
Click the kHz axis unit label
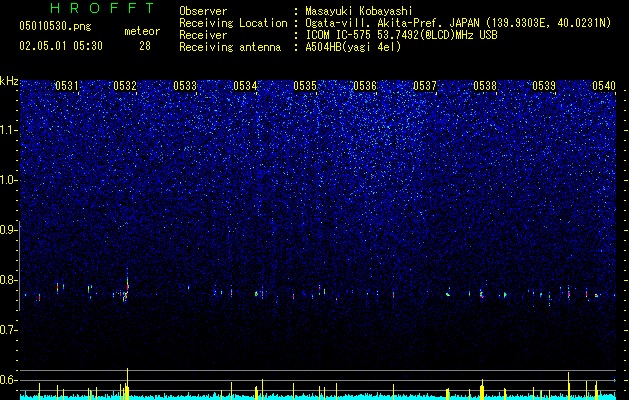tap(9, 81)
